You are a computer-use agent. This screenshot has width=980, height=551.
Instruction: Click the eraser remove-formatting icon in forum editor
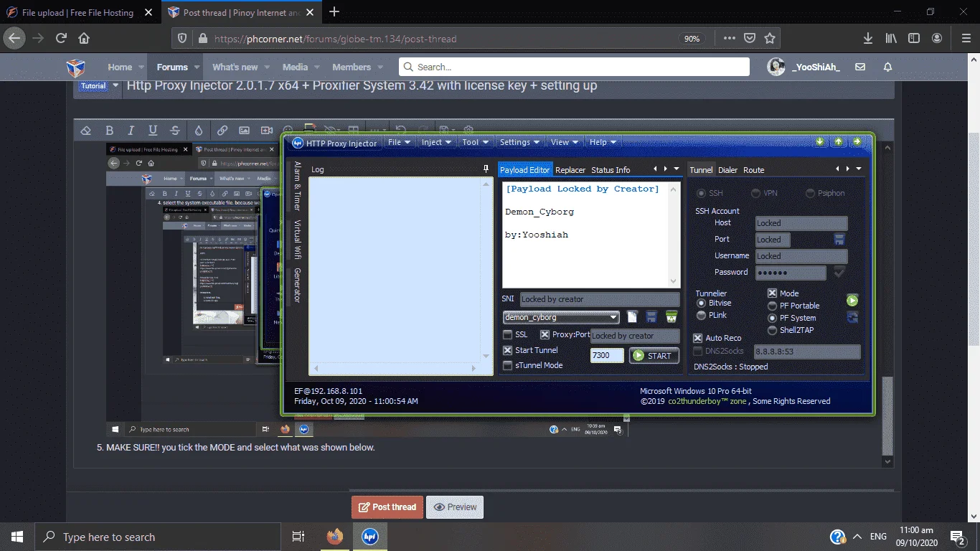point(86,131)
